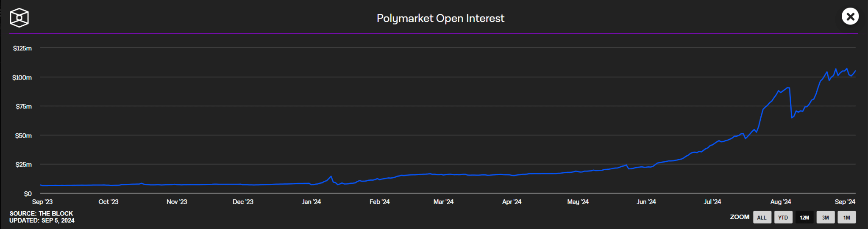This screenshot has height=229, width=868.
Task: Click the Sep '24 x-axis label
Action: [845, 201]
